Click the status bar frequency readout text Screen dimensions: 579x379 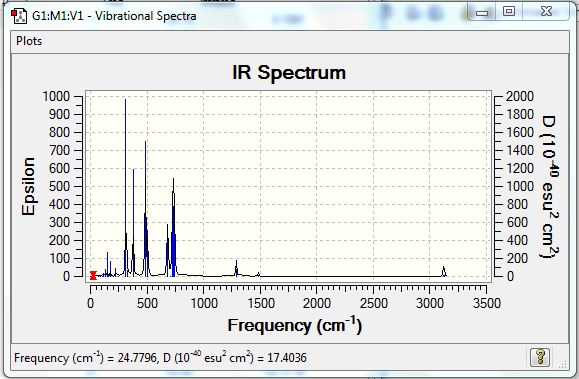pyautogui.click(x=160, y=358)
